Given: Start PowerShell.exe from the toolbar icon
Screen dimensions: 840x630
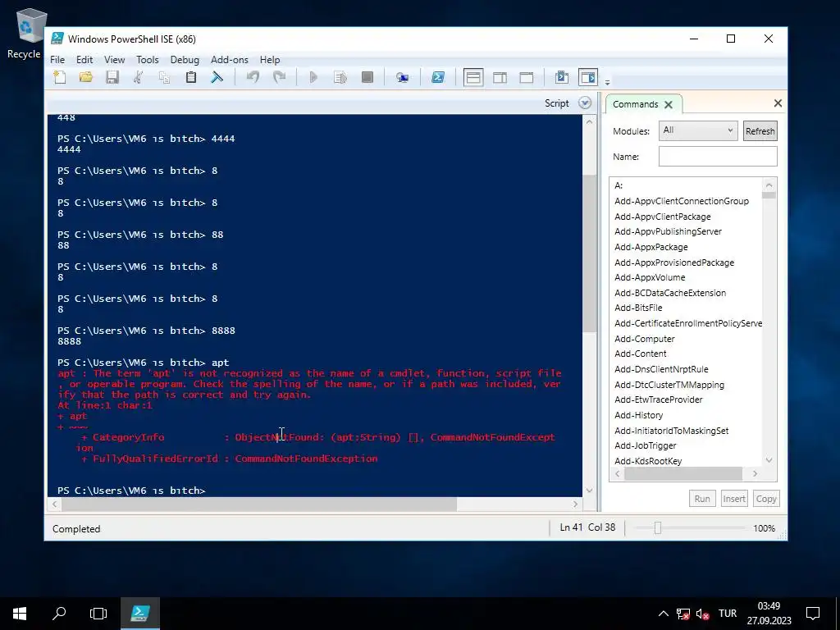Looking at the screenshot, I should pyautogui.click(x=438, y=78).
